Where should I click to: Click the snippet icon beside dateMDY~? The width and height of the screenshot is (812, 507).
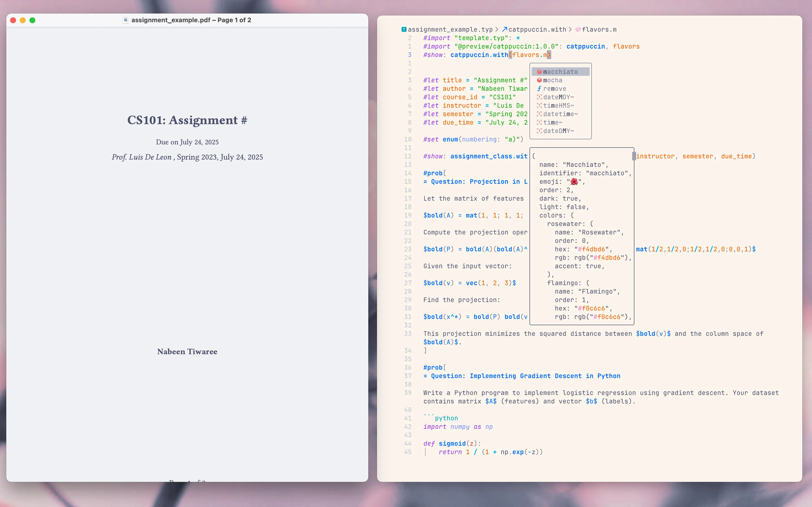pos(539,97)
